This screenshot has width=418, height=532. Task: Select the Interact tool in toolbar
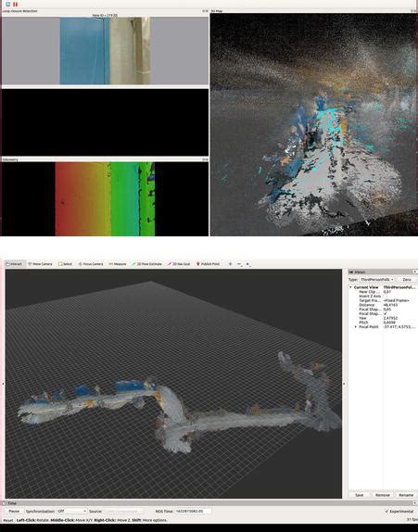click(15, 264)
